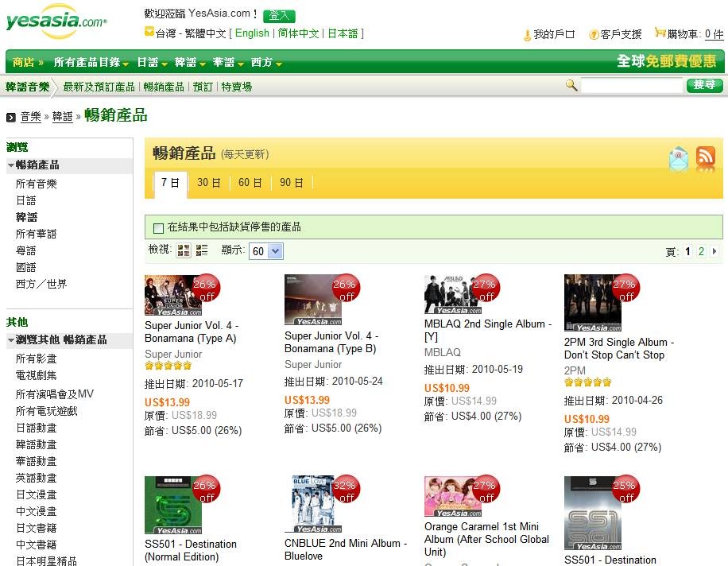Click in the search input field
The image size is (728, 566).
[x=632, y=85]
